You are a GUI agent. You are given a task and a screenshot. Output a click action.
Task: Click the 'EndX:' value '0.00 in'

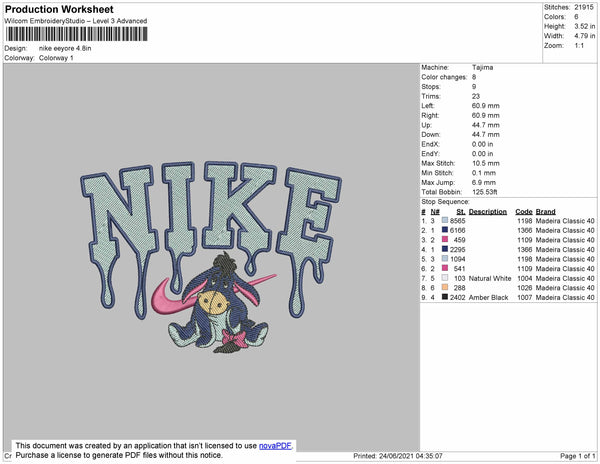click(483, 144)
